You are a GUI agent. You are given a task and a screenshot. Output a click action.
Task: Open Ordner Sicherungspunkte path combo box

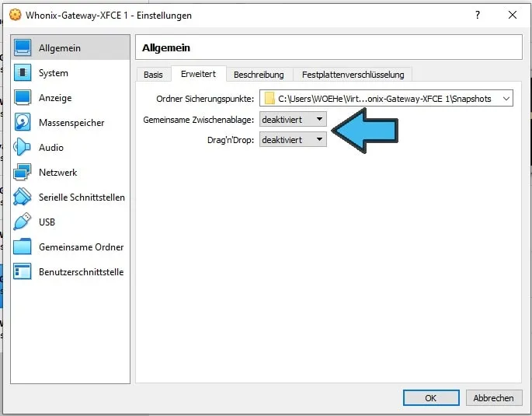click(386, 99)
